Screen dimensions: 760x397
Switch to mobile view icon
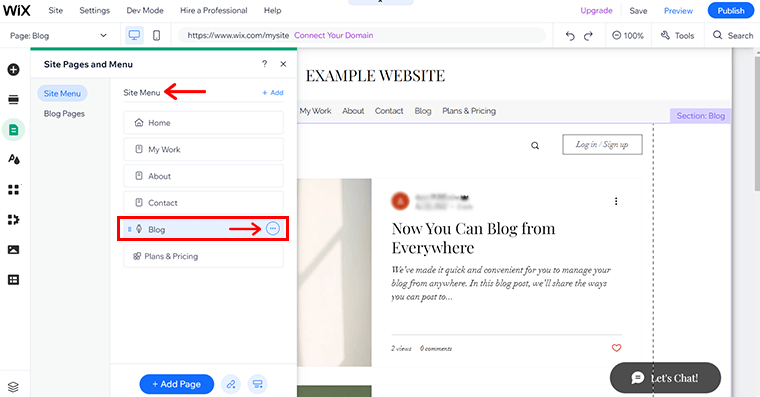tap(157, 35)
